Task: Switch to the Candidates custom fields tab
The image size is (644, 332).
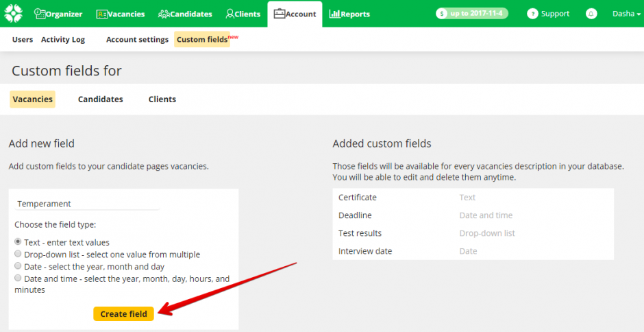Action: coord(100,99)
